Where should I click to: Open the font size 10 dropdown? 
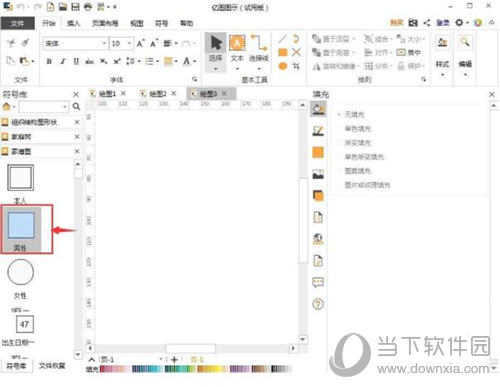(x=129, y=43)
